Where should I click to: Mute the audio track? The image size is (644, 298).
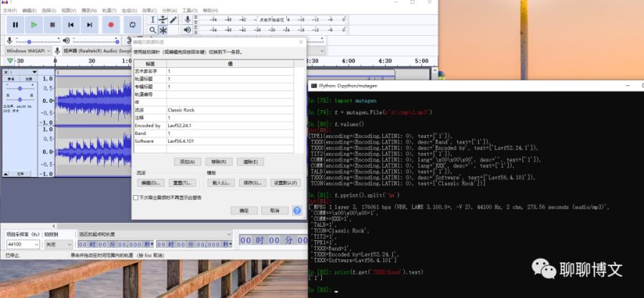[11, 79]
